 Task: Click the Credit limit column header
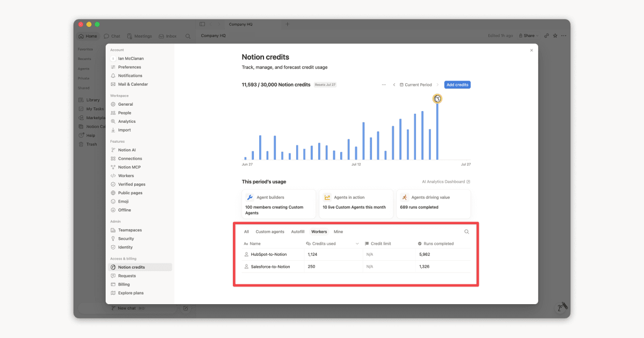(x=378, y=244)
